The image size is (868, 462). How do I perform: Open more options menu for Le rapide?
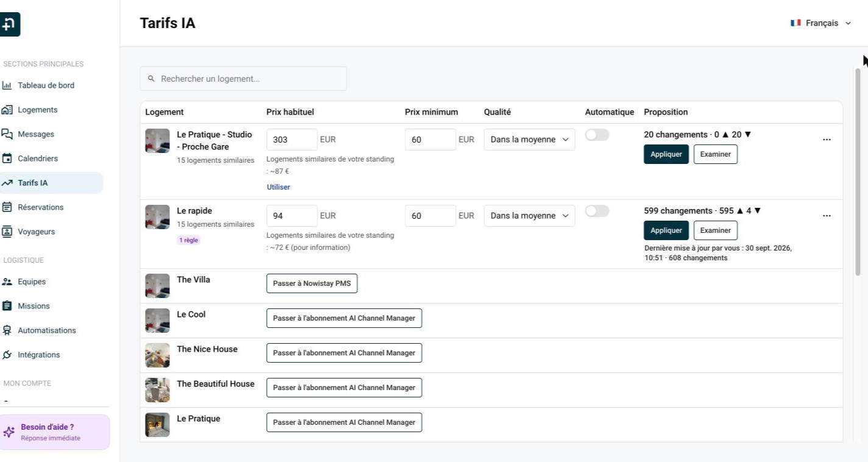827,216
